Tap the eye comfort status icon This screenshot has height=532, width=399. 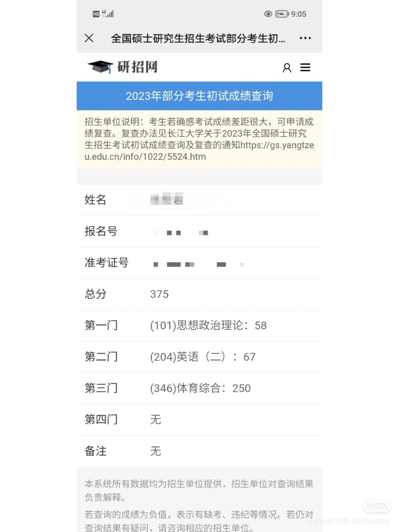tap(268, 14)
